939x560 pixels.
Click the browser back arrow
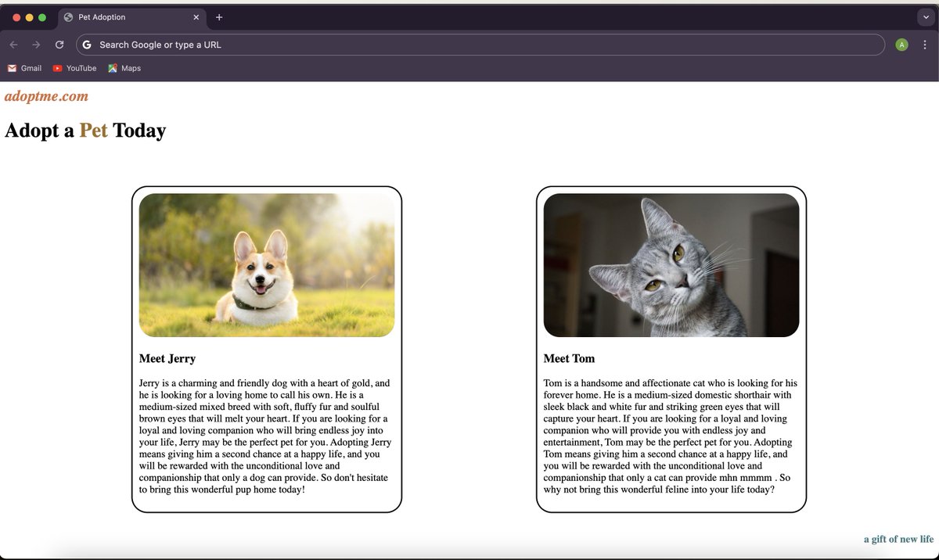pos(13,45)
